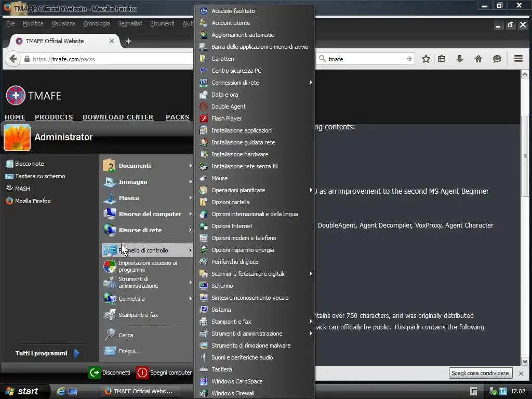
Task: Launch Mozilla Firefox from start menu
Action: (x=33, y=201)
